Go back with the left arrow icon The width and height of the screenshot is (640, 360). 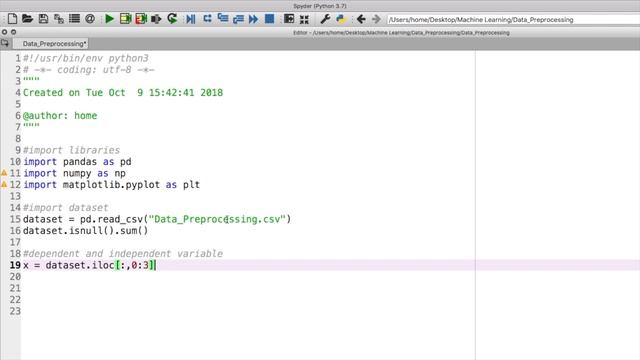(x=361, y=19)
